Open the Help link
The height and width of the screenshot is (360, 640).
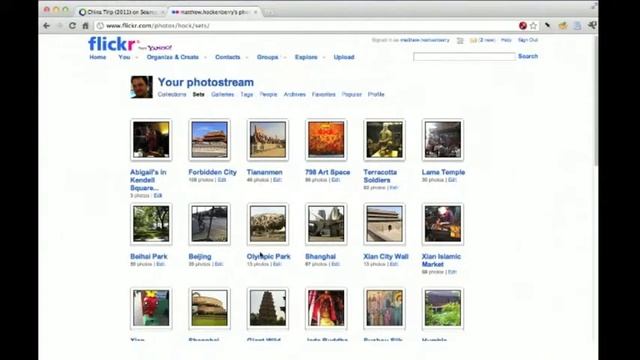(x=506, y=40)
